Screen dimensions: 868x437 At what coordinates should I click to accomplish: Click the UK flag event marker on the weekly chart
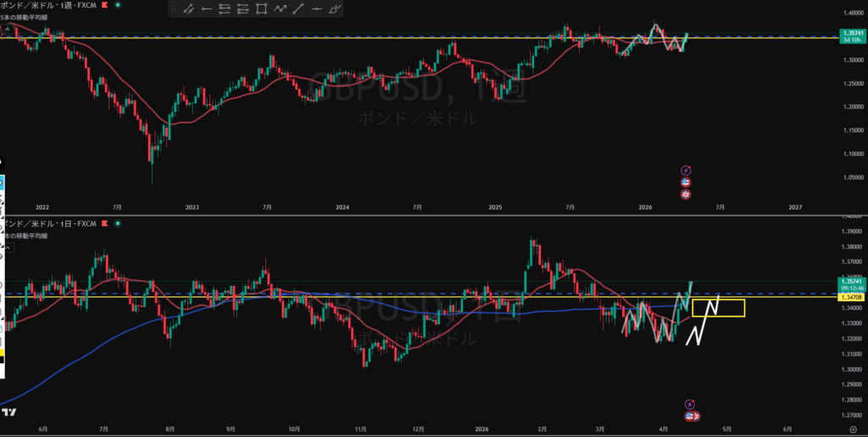(686, 194)
